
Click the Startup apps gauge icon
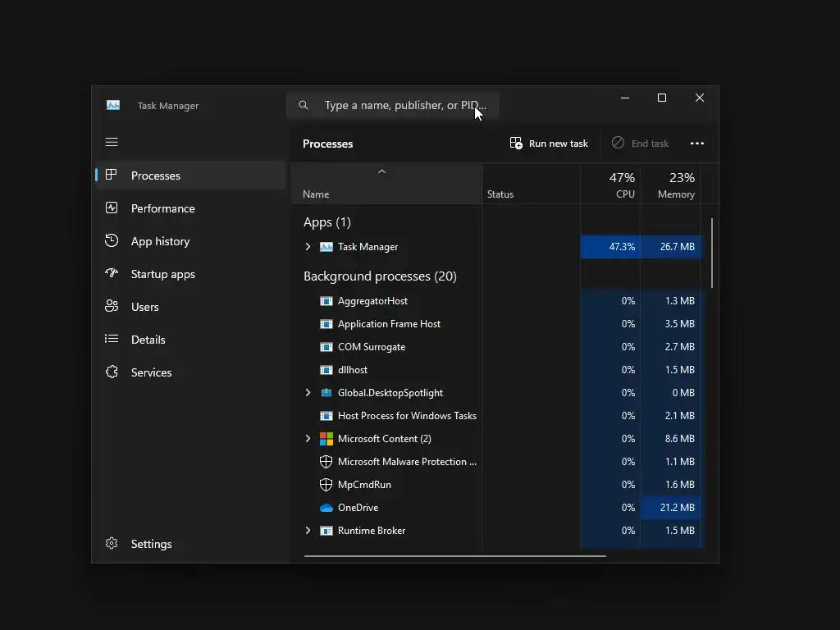coord(112,273)
